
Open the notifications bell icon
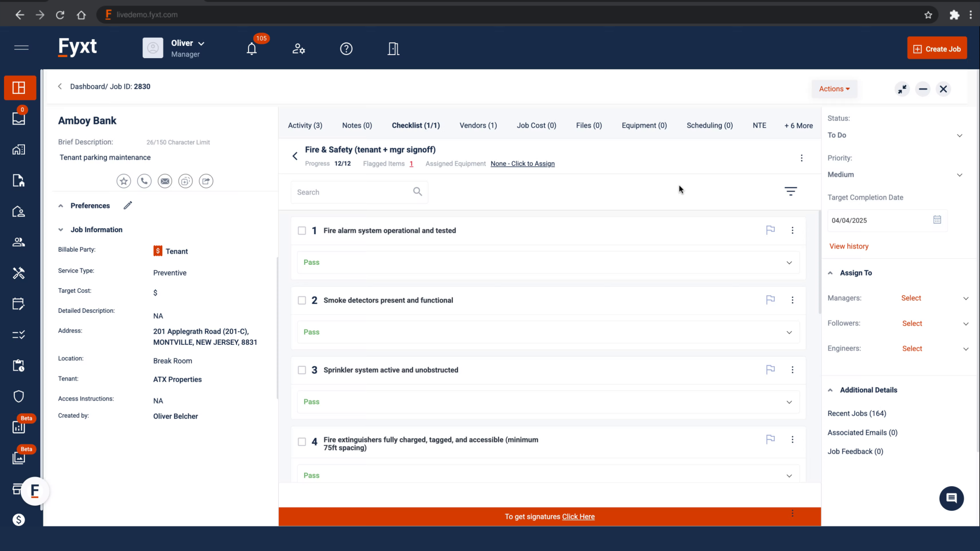coord(252,49)
